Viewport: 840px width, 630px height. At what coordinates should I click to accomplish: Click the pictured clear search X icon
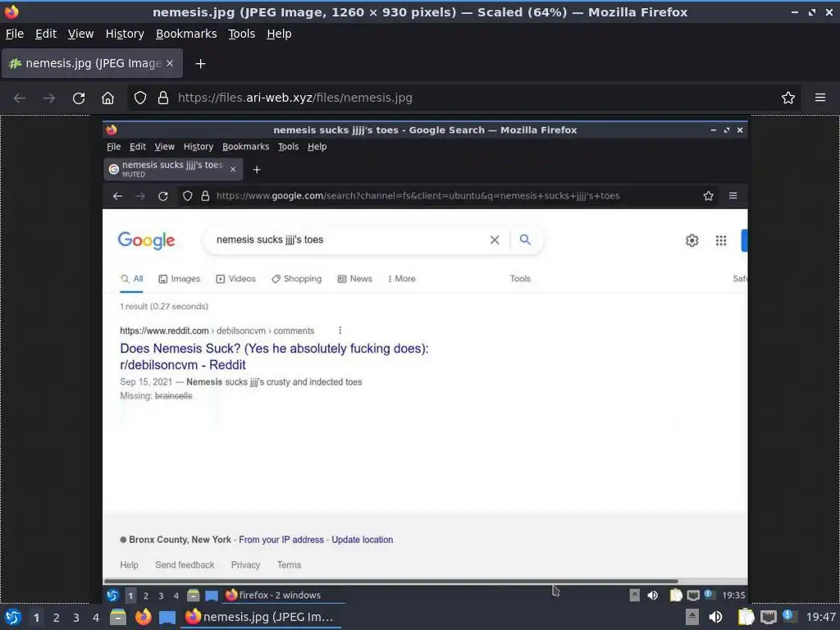tap(495, 240)
